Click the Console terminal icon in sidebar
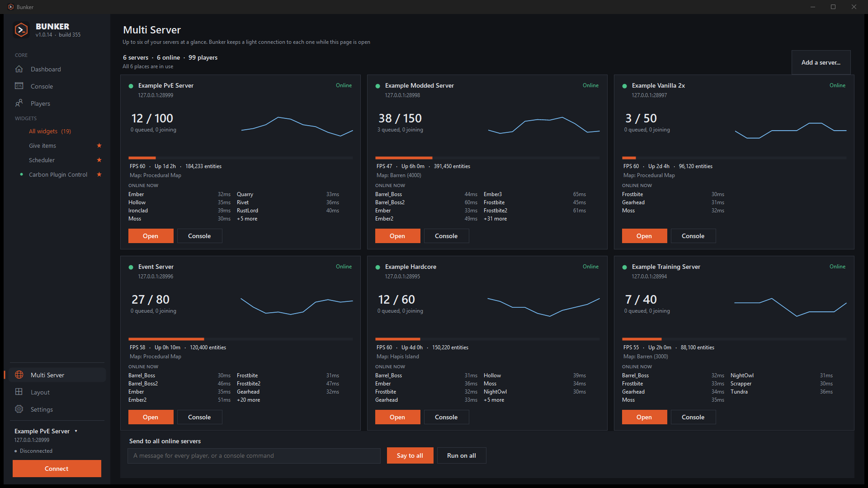Viewport: 868px width, 488px height. [19, 86]
